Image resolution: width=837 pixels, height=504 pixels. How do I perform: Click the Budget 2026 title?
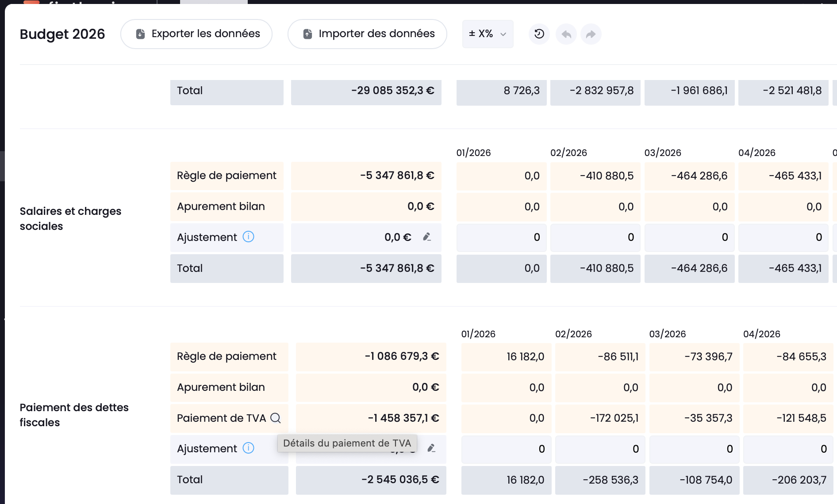click(x=62, y=34)
